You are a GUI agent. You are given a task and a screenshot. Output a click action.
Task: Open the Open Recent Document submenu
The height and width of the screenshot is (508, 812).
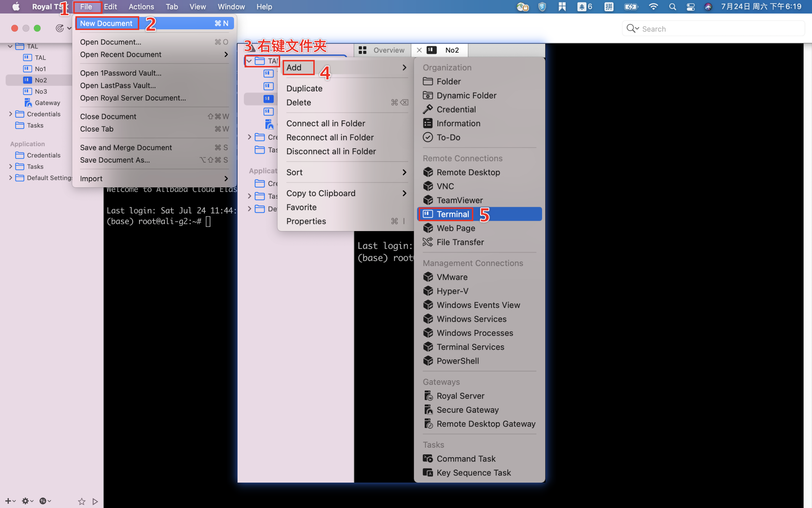coord(154,55)
